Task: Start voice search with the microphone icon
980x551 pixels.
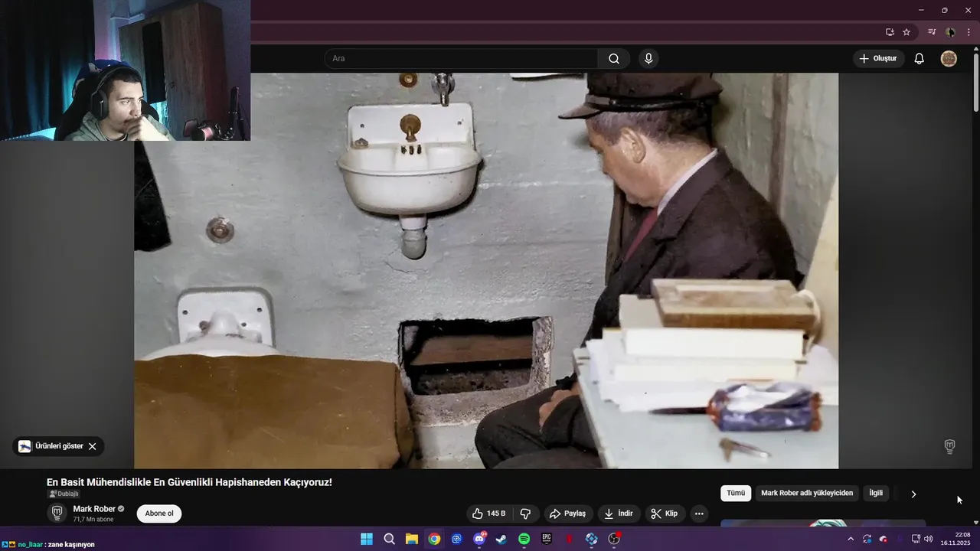Action: pos(648,59)
